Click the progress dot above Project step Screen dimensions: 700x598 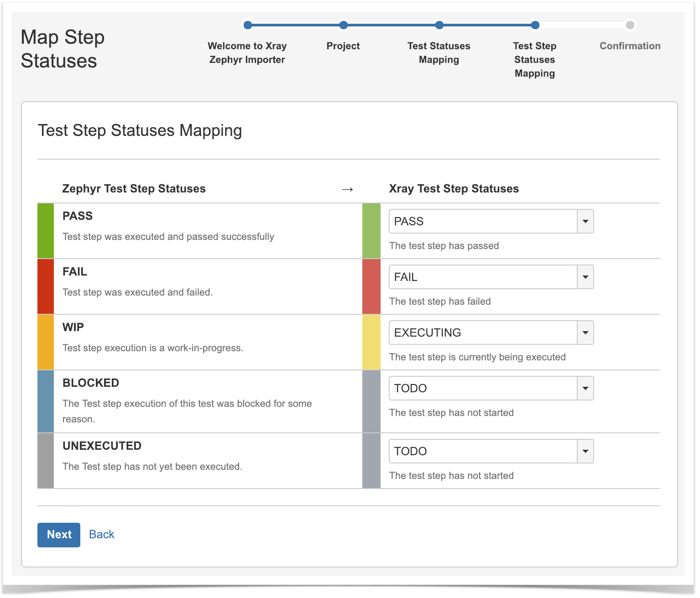(344, 25)
